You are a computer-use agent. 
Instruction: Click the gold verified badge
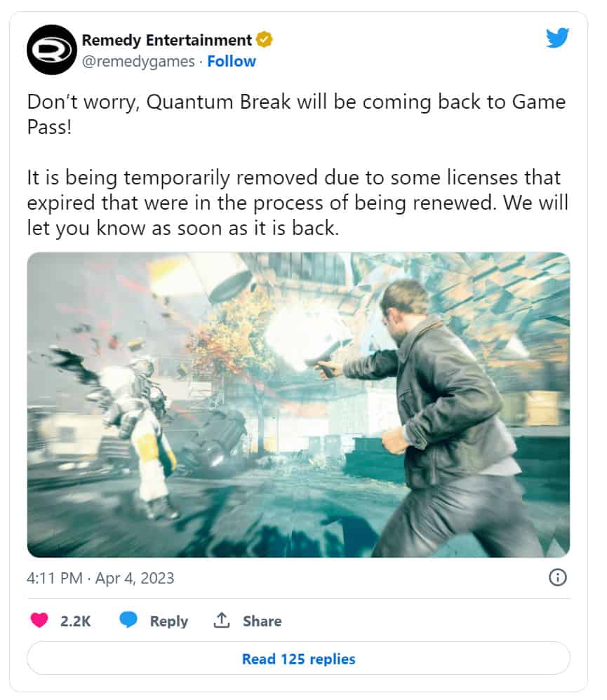[265, 40]
